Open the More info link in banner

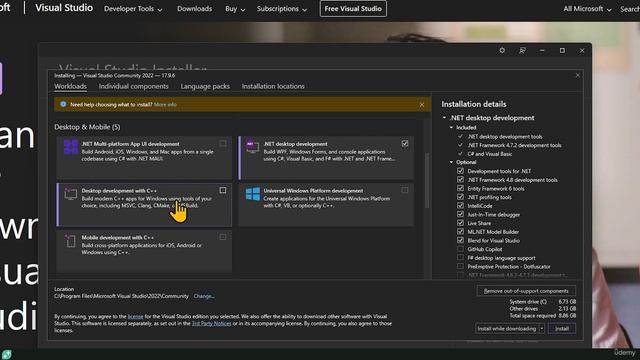165,104
